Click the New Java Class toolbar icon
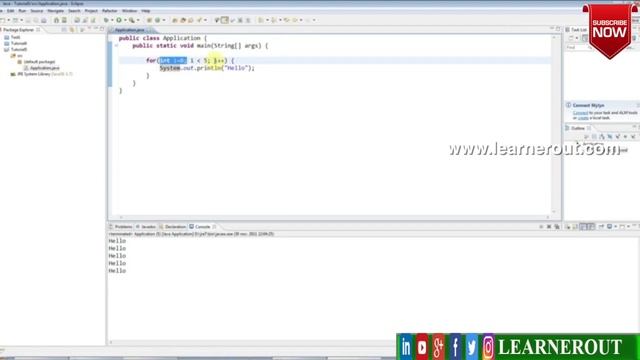 tap(157, 20)
